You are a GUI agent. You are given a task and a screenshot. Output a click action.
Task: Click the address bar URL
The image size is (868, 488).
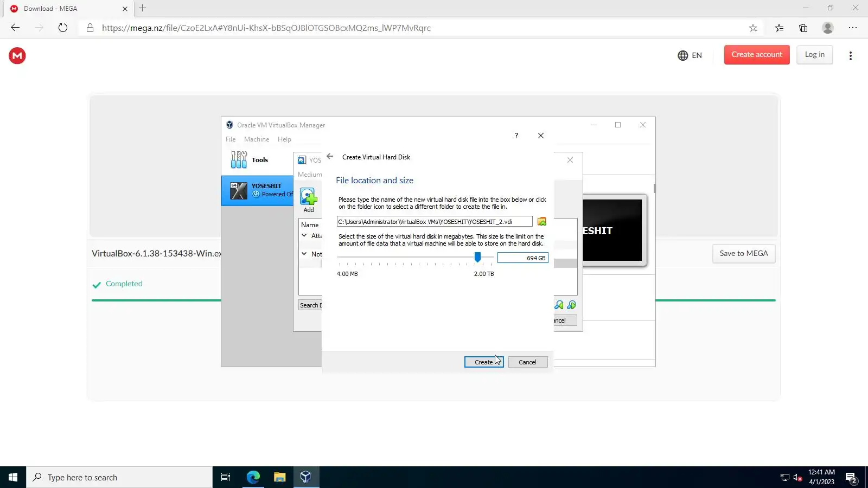(266, 28)
